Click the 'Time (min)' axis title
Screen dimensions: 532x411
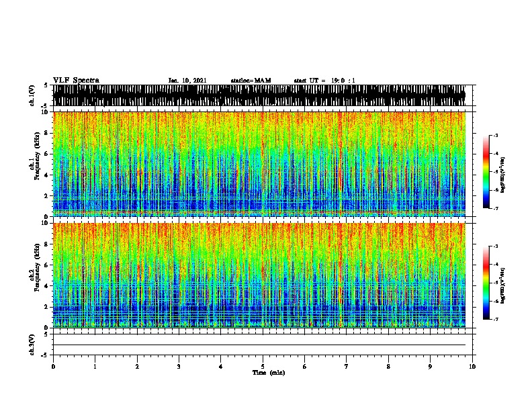[269, 373]
